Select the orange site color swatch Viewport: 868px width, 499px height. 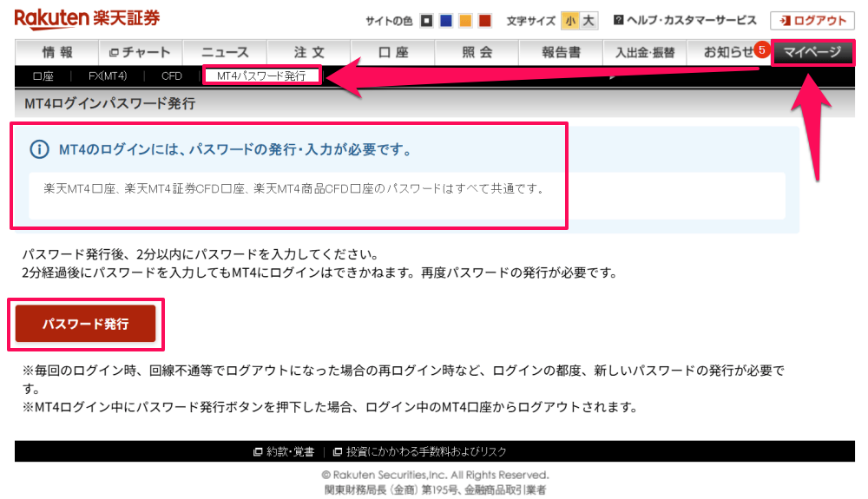click(x=465, y=21)
